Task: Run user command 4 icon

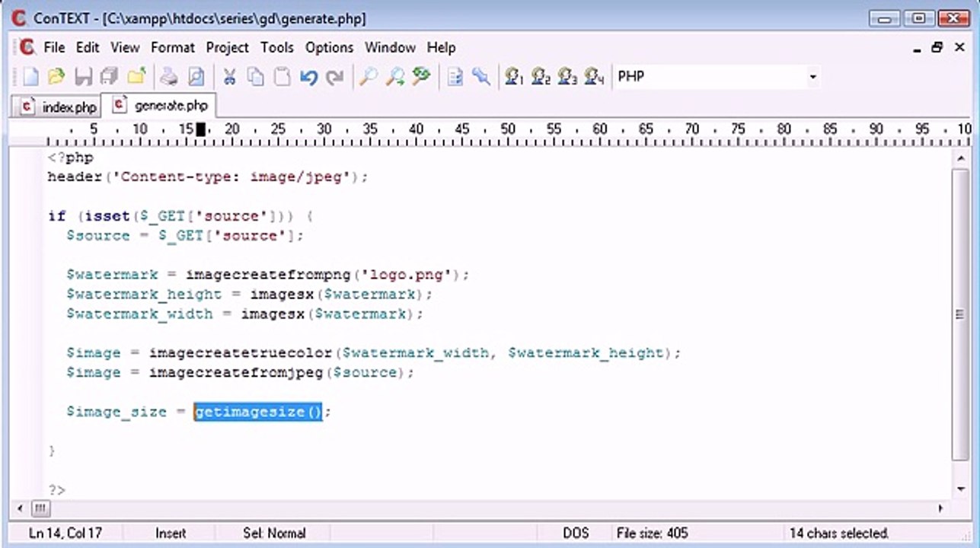Action: pos(595,76)
